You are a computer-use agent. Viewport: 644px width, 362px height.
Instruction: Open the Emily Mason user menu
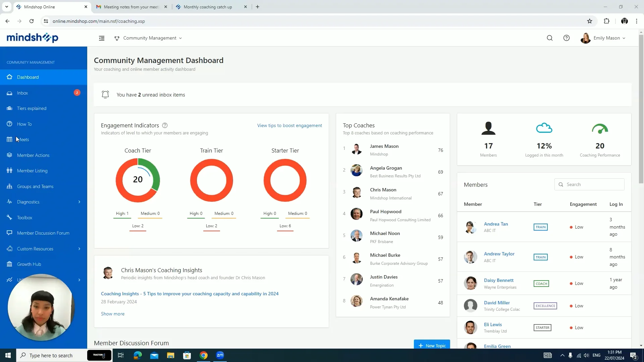(603, 38)
